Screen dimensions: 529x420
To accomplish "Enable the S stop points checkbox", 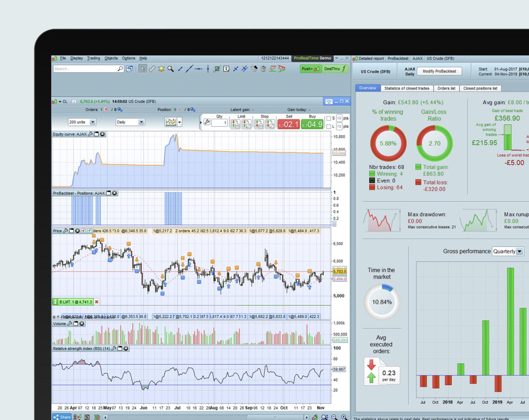I will pos(328,119).
